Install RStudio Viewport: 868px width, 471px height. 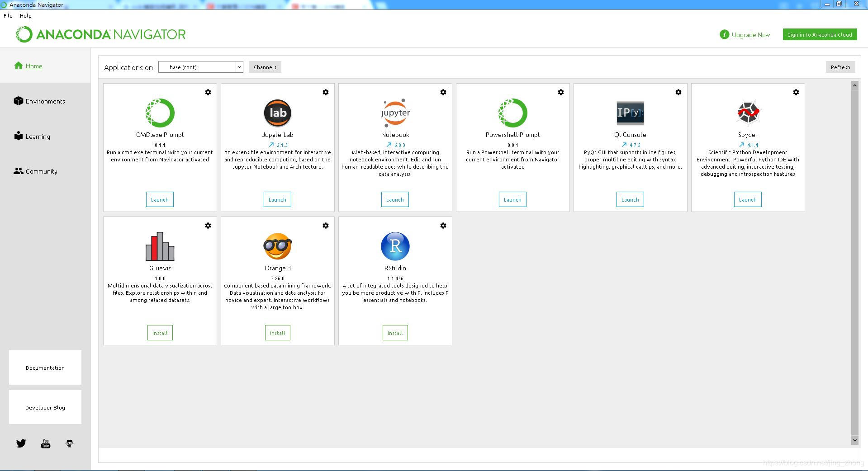pyautogui.click(x=395, y=333)
